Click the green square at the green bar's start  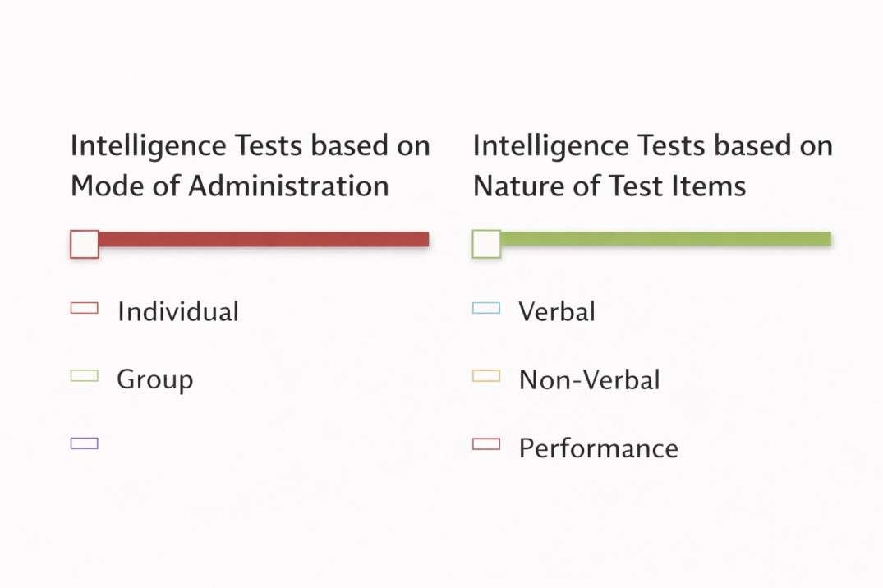486,244
